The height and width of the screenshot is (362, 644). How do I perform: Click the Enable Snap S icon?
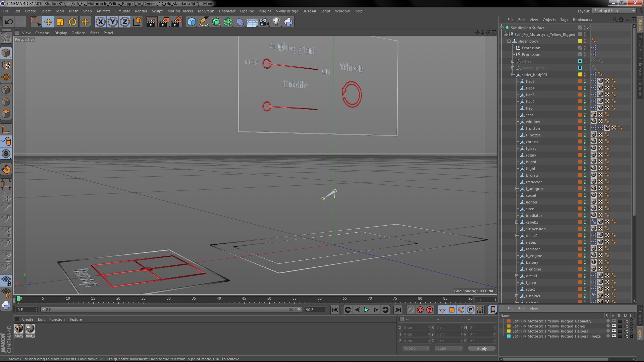pyautogui.click(x=6, y=154)
